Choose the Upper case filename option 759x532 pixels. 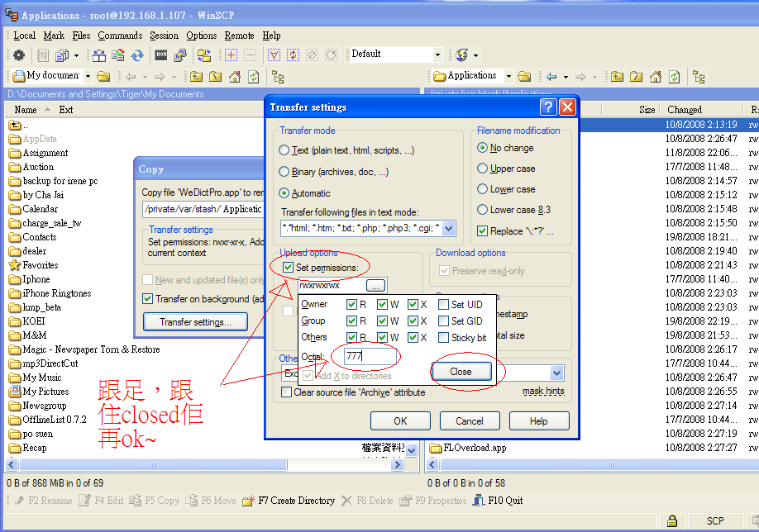(483, 169)
